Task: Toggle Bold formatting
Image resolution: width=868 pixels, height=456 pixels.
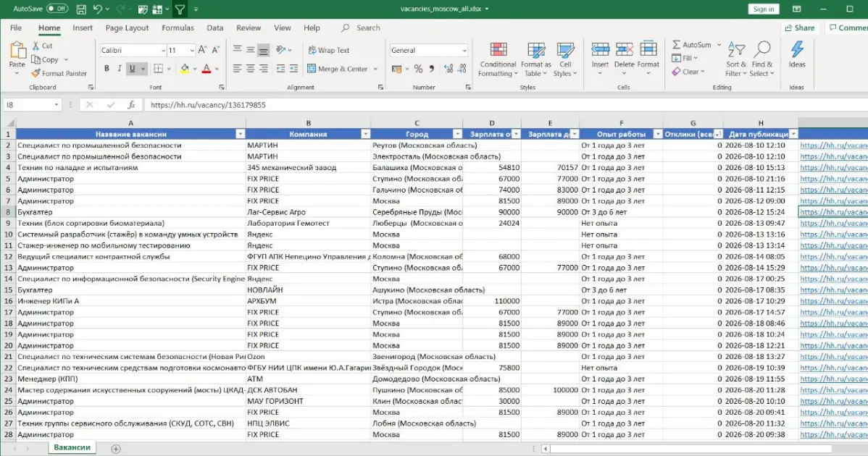Action: [107, 69]
